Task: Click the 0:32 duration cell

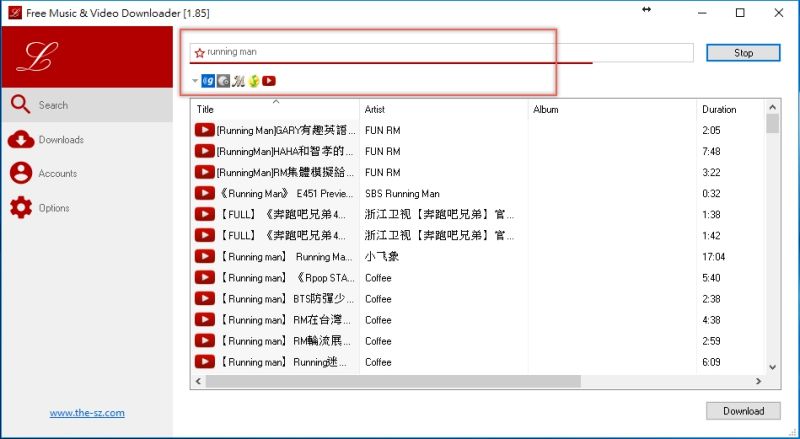Action: [x=711, y=193]
